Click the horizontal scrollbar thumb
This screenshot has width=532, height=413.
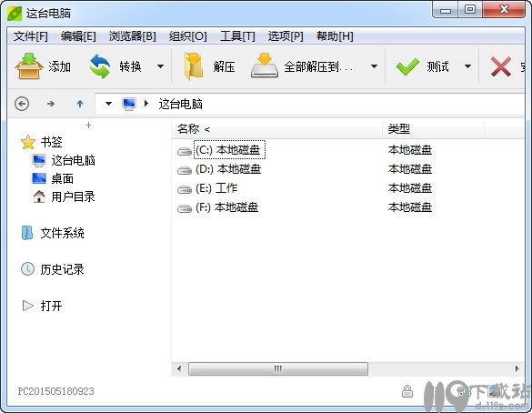278,368
